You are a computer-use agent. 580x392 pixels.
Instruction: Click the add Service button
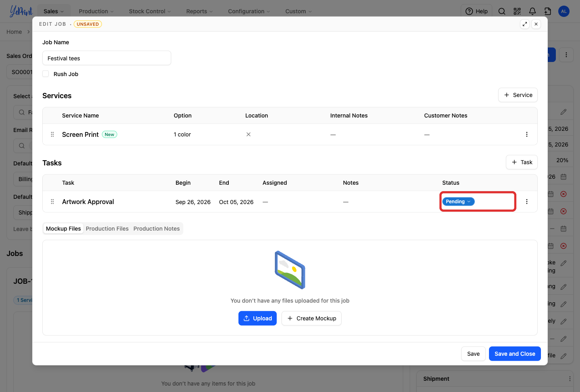click(x=518, y=95)
